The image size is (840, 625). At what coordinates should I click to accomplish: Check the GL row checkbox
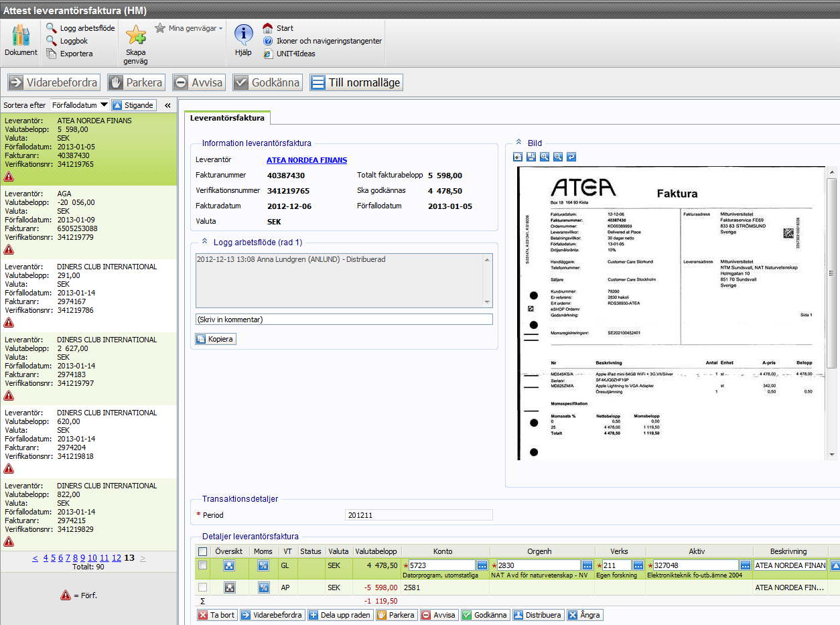[203, 565]
